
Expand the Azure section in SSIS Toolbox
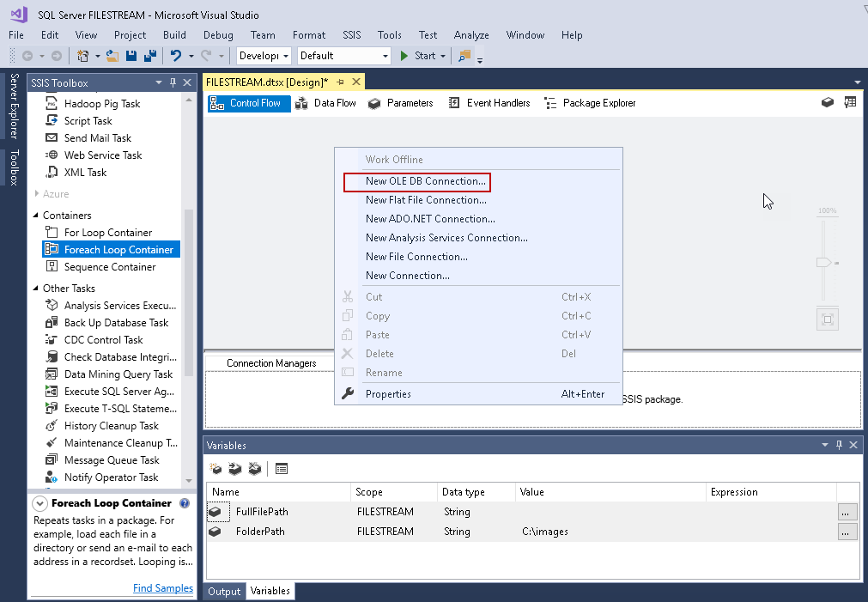tap(36, 194)
